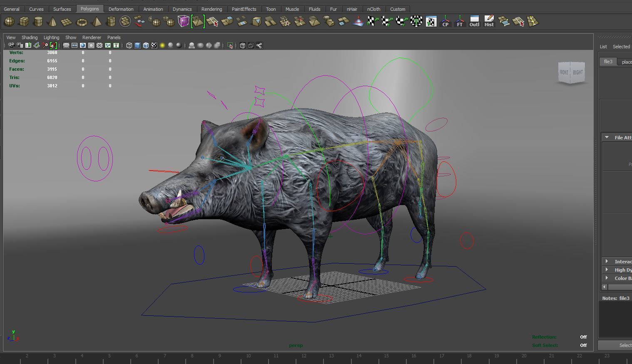Open camera attributes from the panel toolbar

[20, 45]
